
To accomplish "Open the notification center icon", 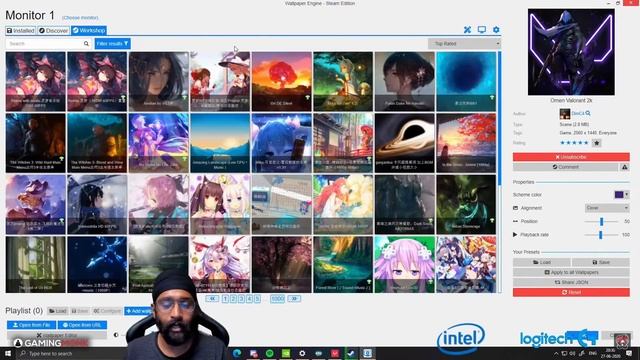I will (629, 353).
